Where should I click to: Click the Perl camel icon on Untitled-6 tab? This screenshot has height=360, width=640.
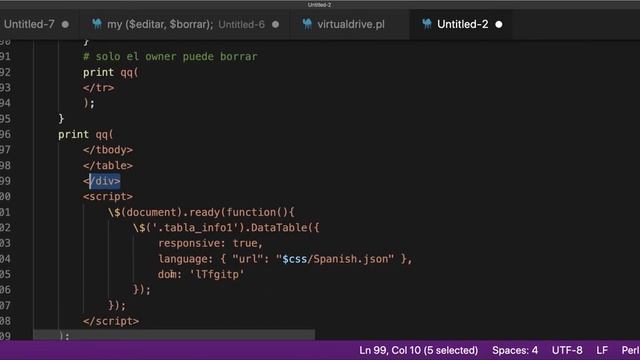tap(97, 24)
